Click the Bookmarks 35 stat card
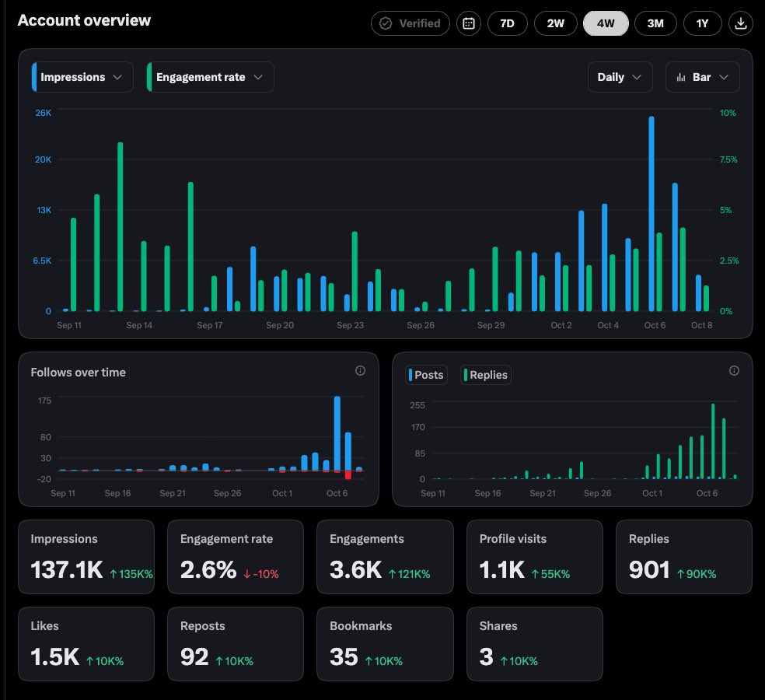 tap(385, 644)
